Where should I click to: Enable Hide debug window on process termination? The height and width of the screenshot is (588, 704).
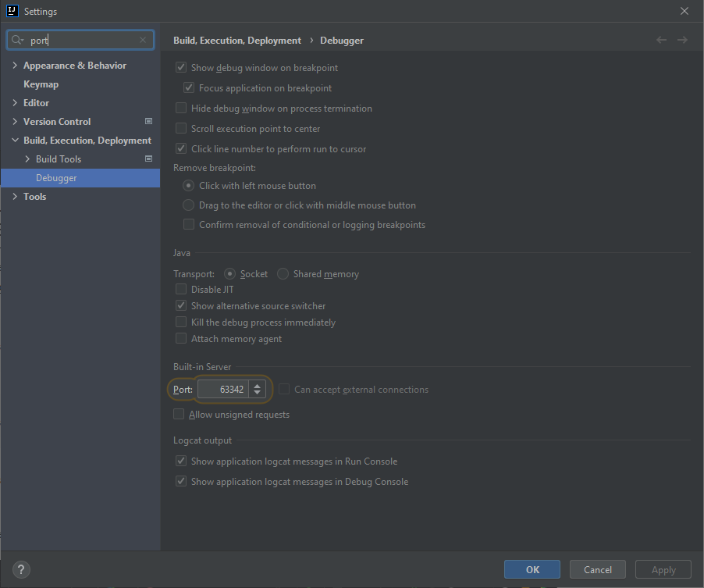(181, 109)
